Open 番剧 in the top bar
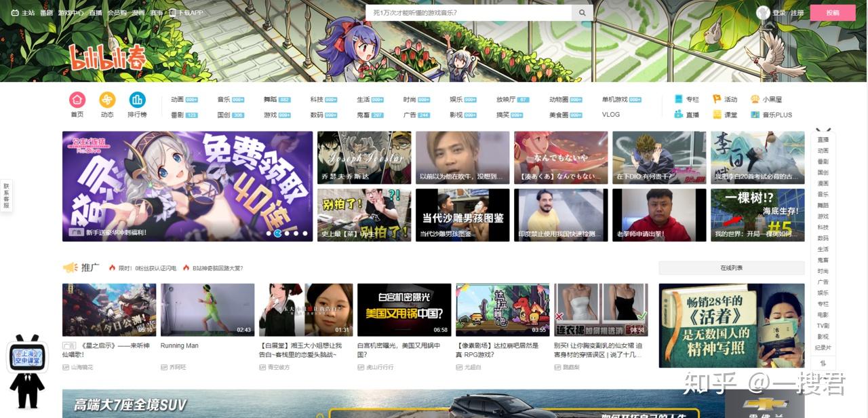Viewport: 868px width, 418px height. [47, 13]
